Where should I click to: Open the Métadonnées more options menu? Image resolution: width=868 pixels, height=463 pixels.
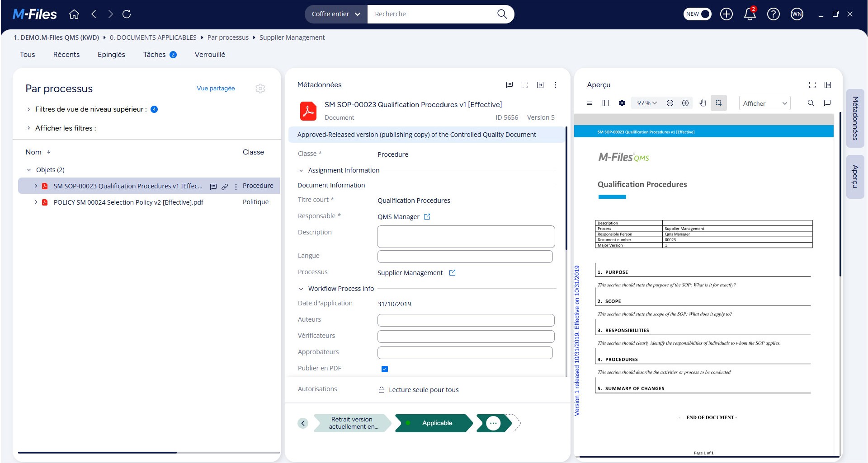556,85
